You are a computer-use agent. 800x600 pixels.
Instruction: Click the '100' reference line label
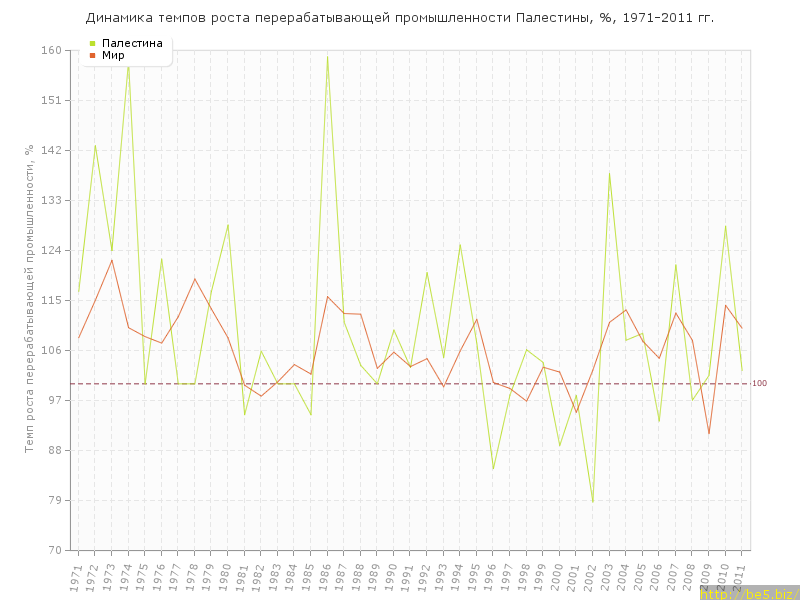tap(760, 384)
